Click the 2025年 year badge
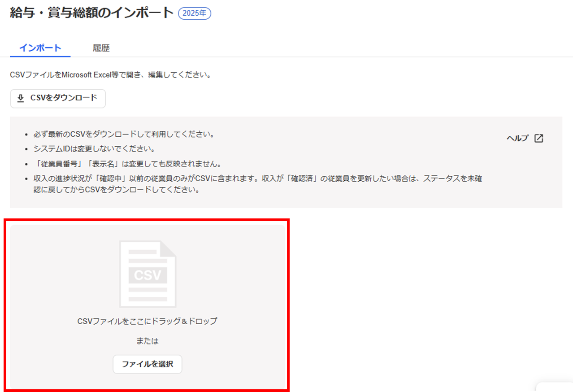Screen dimensions: 573x392 click(x=194, y=13)
